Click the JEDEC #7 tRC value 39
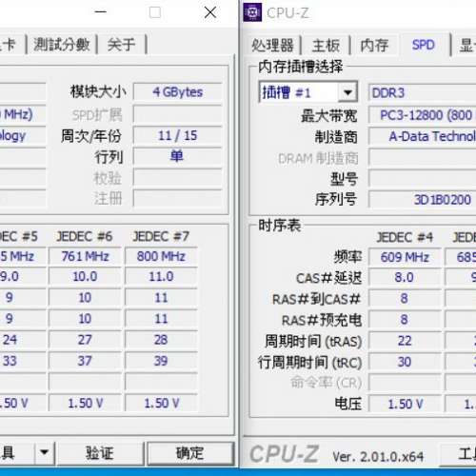 tap(161, 361)
